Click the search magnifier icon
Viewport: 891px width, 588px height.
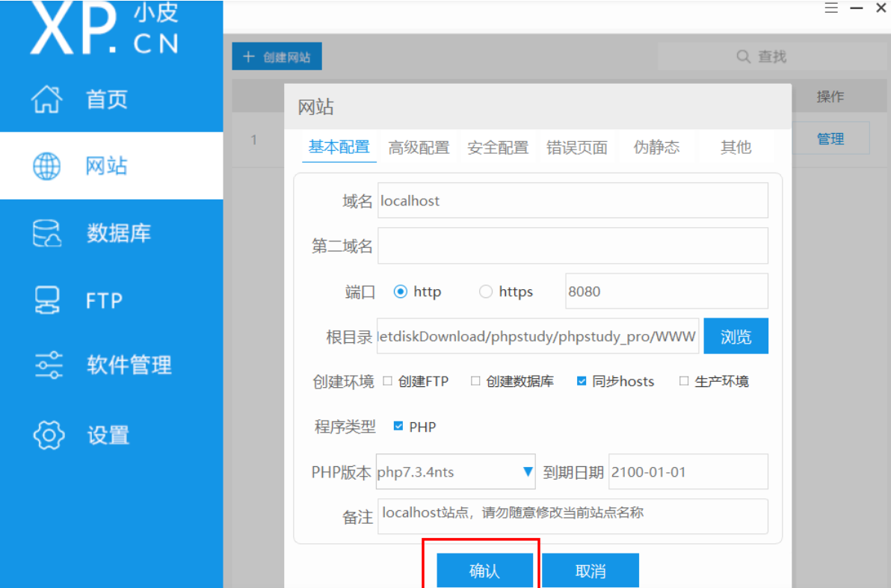(x=743, y=57)
